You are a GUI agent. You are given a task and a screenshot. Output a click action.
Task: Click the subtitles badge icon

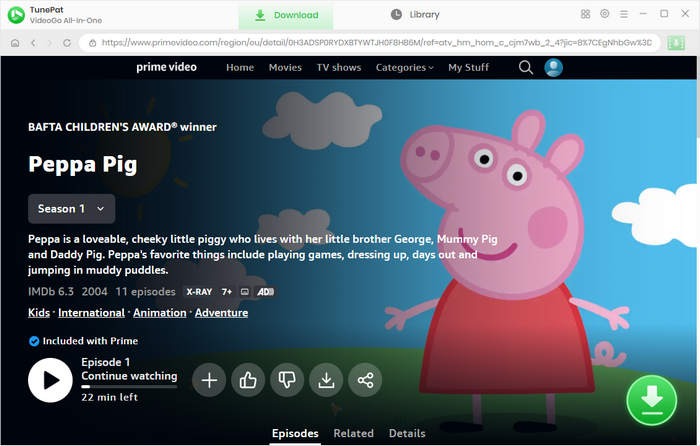(x=245, y=292)
